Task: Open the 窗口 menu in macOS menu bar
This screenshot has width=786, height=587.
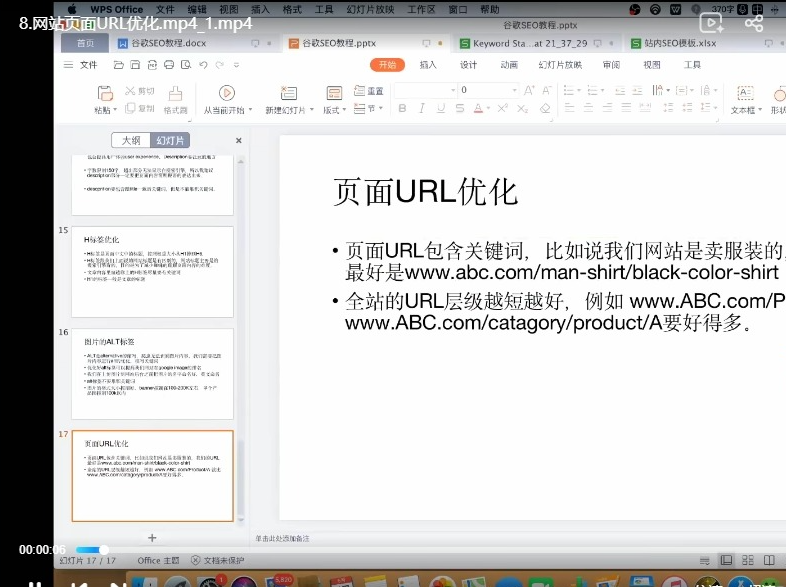Action: (458, 9)
